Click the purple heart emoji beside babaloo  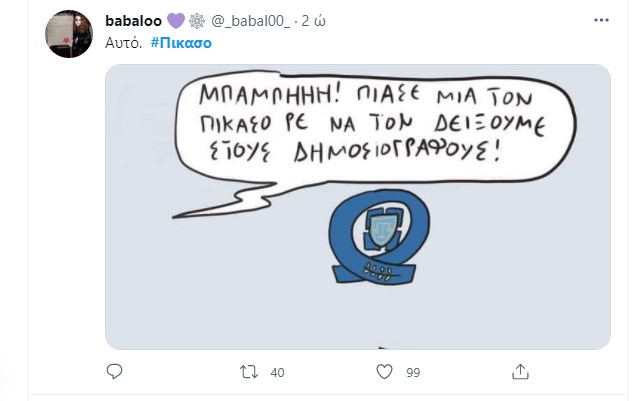click(176, 21)
